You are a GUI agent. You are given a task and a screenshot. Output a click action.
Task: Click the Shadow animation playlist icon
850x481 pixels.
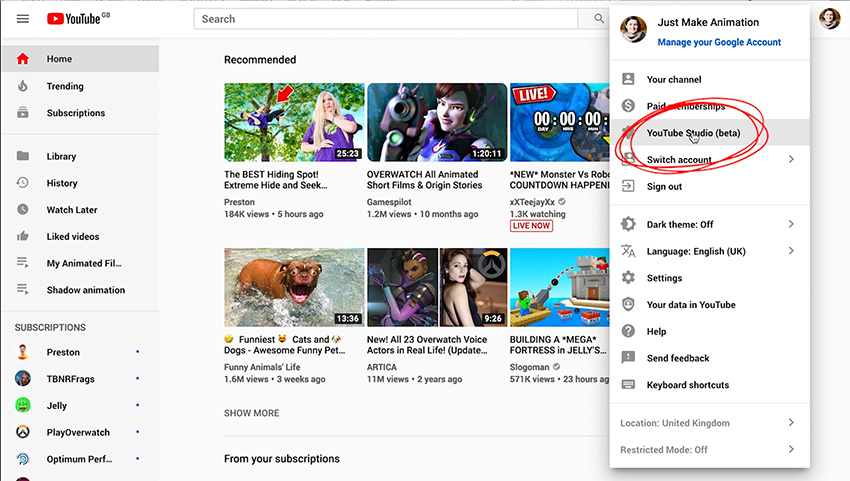pos(23,289)
